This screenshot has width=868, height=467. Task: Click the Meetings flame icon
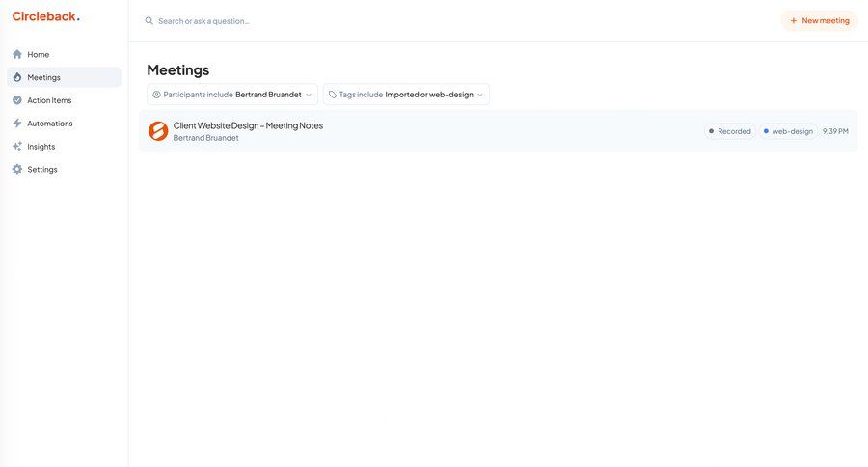(17, 77)
